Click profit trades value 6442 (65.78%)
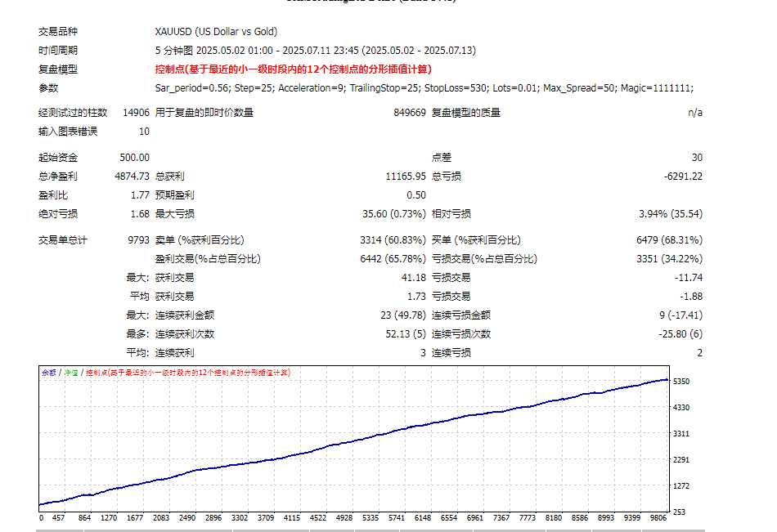This screenshot has width=777, height=532. [393, 259]
